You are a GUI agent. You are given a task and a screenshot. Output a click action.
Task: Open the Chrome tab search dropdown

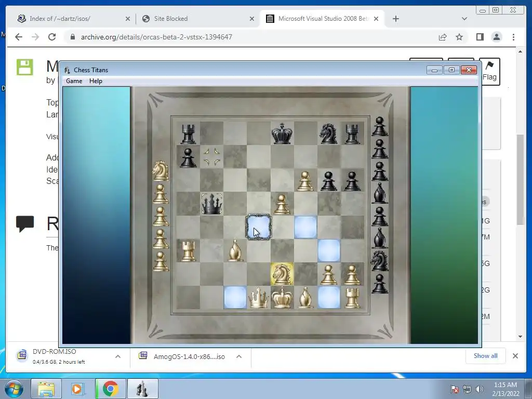[x=464, y=19]
